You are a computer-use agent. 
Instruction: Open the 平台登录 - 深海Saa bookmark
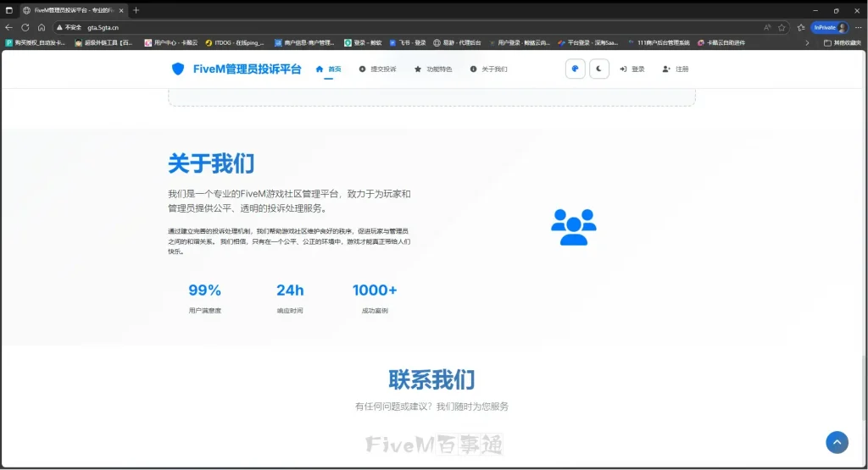pyautogui.click(x=588, y=42)
